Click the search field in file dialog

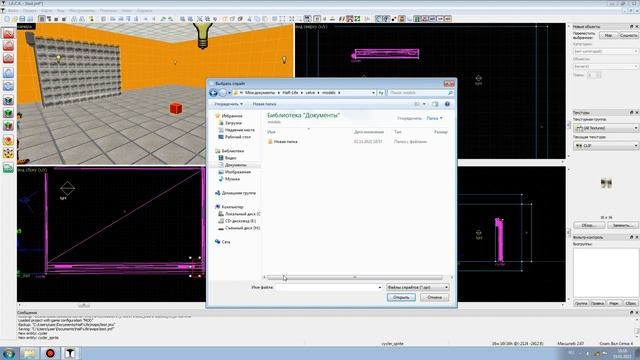coord(420,93)
